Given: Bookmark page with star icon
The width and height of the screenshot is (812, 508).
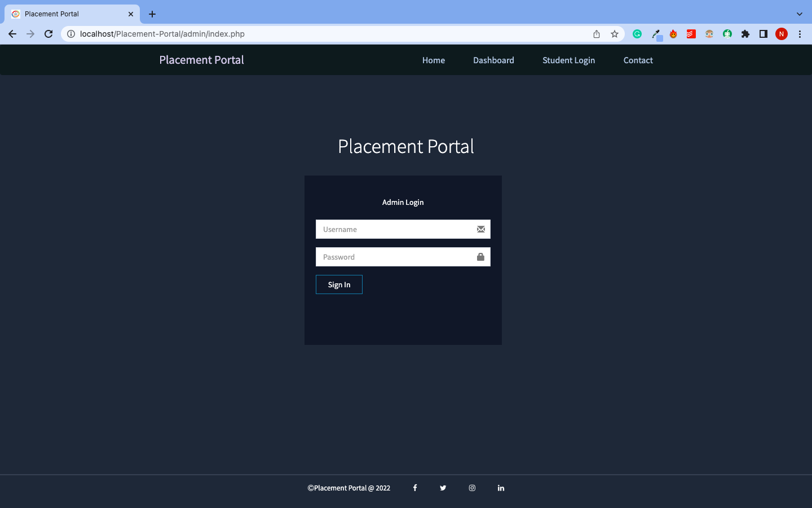Looking at the screenshot, I should (615, 34).
